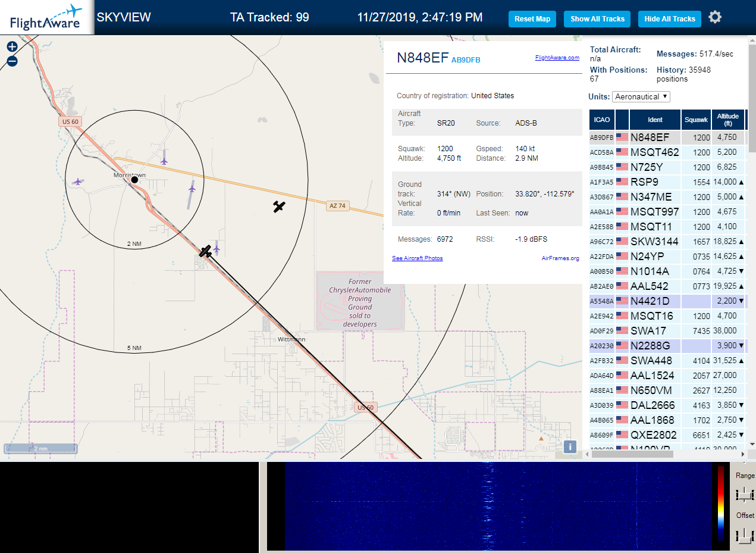Sort by flag column header
The height and width of the screenshot is (553, 756).
point(622,120)
